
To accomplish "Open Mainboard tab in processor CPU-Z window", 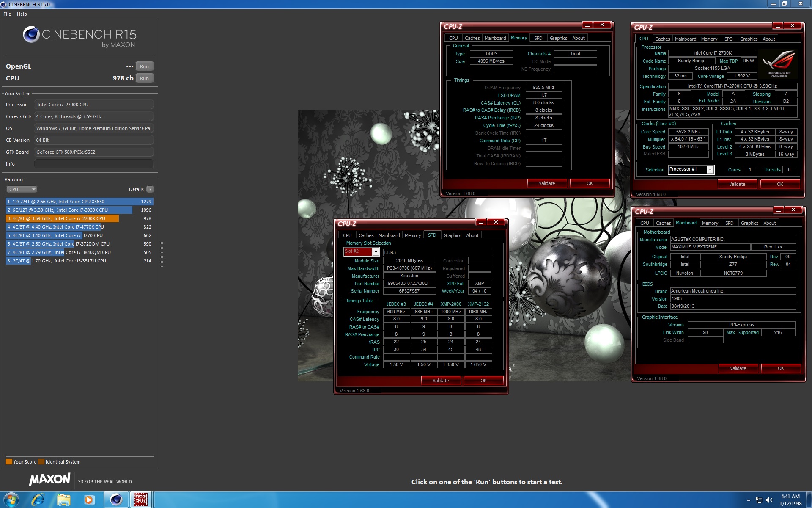I will 685,39.
